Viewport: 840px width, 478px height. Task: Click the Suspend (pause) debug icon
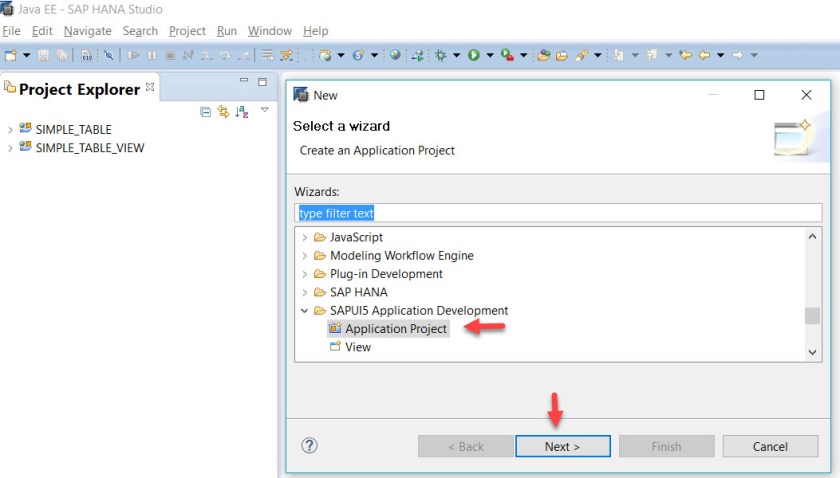click(x=152, y=55)
